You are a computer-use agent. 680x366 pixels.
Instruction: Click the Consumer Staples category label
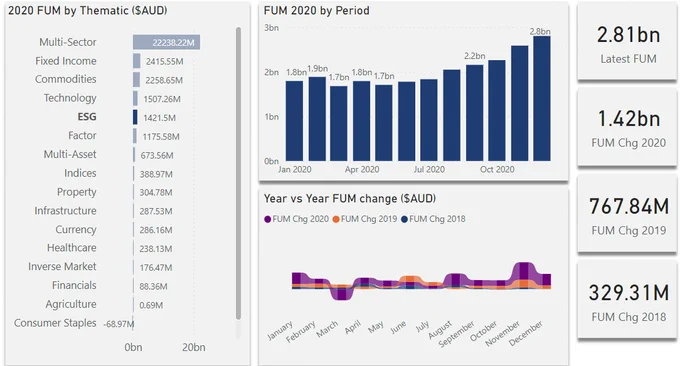[55, 323]
